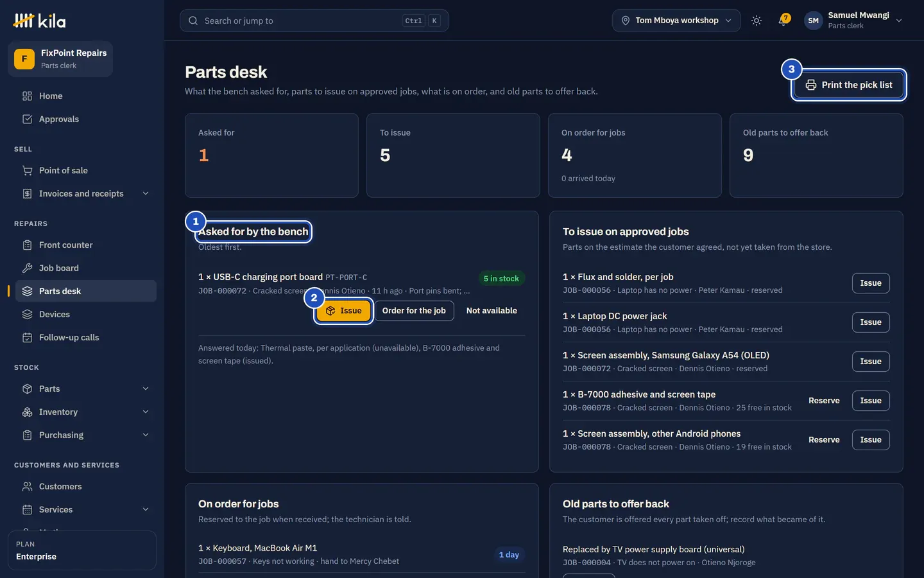This screenshot has width=924, height=578.
Task: Reserve B-7000 adhesive and screen tape
Action: [824, 401]
